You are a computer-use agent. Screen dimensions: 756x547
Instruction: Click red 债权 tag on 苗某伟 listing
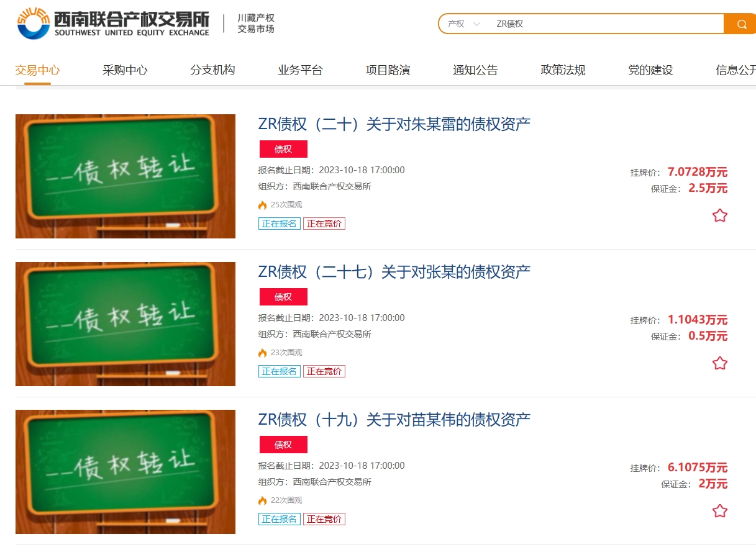pyautogui.click(x=283, y=445)
